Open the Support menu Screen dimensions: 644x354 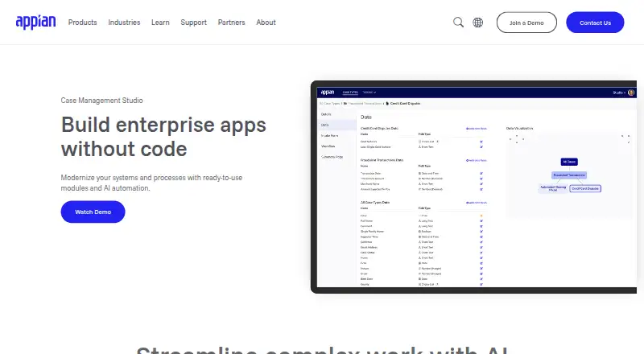coord(193,23)
